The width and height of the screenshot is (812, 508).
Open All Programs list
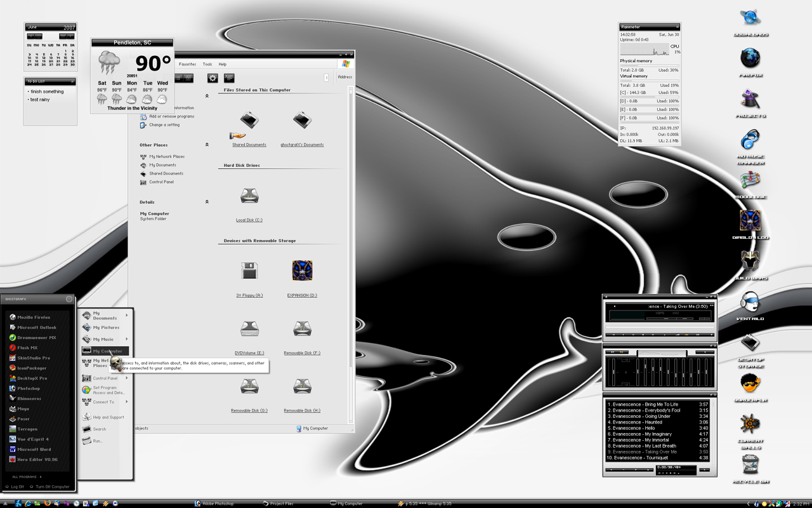(x=27, y=476)
